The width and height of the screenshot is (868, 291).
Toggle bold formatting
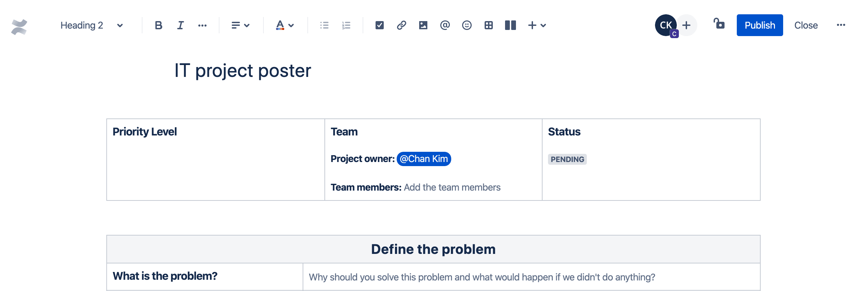[x=158, y=26]
